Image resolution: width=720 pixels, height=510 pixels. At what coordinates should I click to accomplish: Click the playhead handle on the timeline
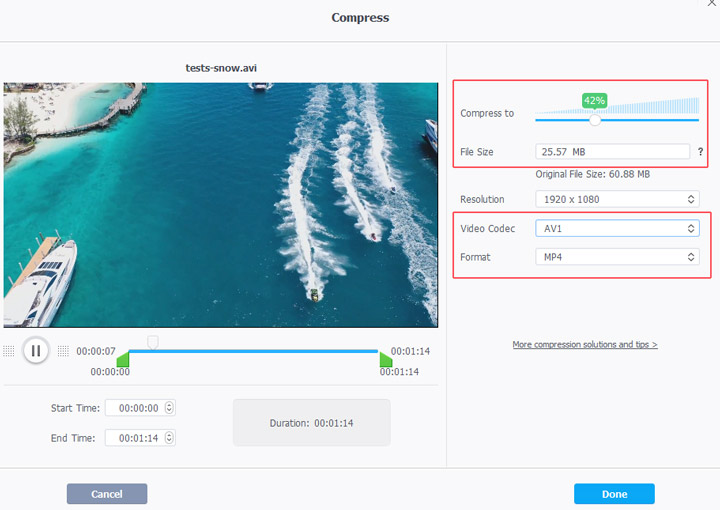click(153, 342)
